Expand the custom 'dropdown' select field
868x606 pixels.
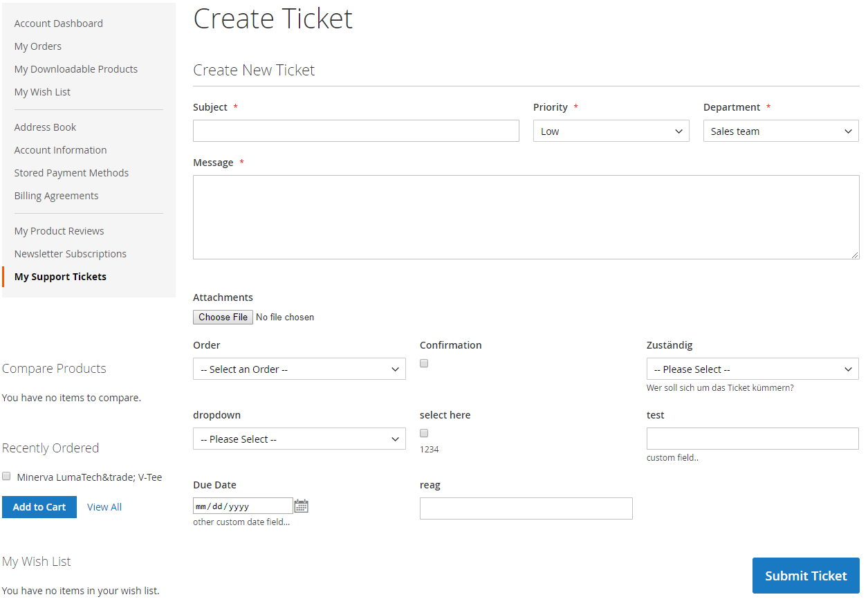point(299,439)
